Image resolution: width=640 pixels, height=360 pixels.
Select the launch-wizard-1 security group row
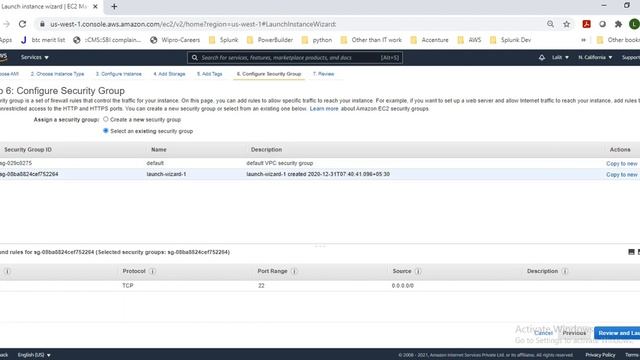[320, 174]
